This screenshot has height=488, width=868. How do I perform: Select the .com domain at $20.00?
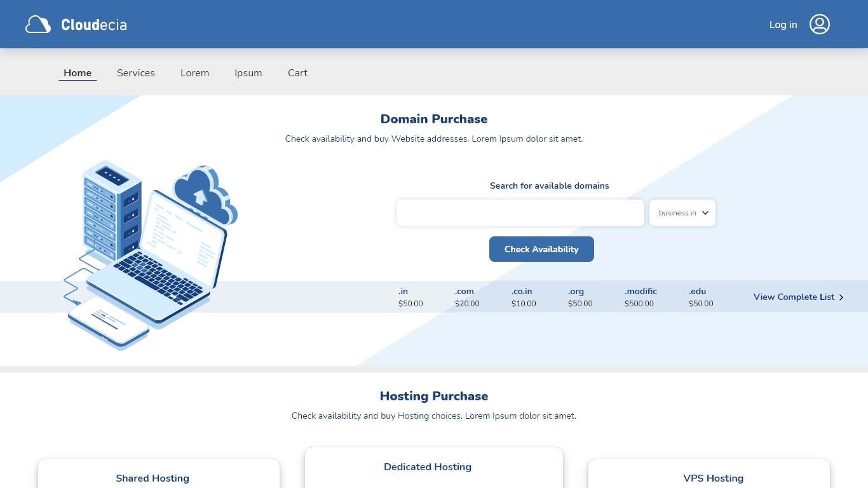point(467,297)
